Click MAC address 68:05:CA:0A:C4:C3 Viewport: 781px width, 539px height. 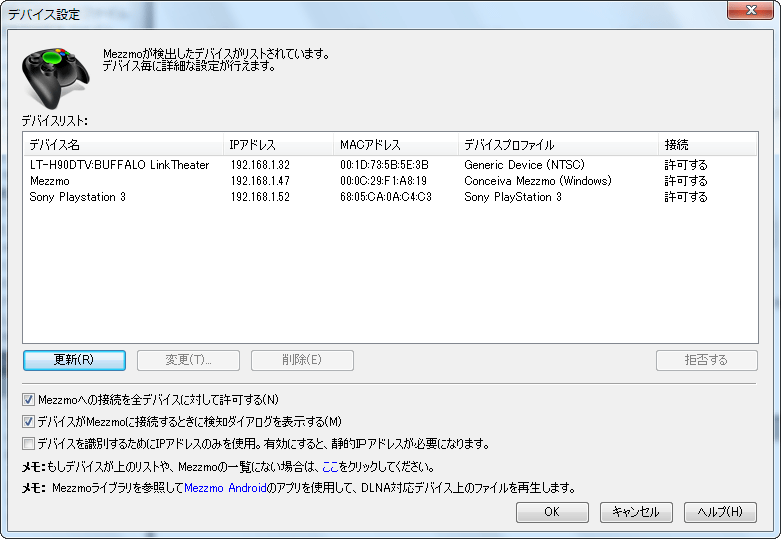click(386, 197)
